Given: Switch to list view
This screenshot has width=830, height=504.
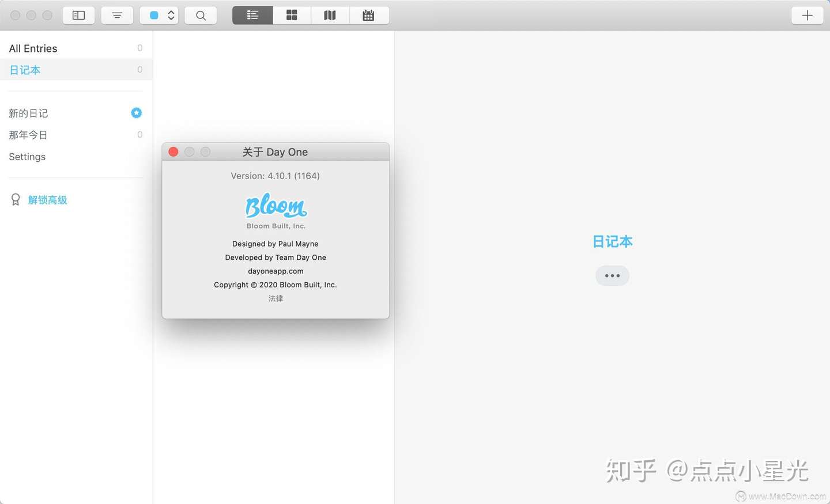Looking at the screenshot, I should [252, 15].
